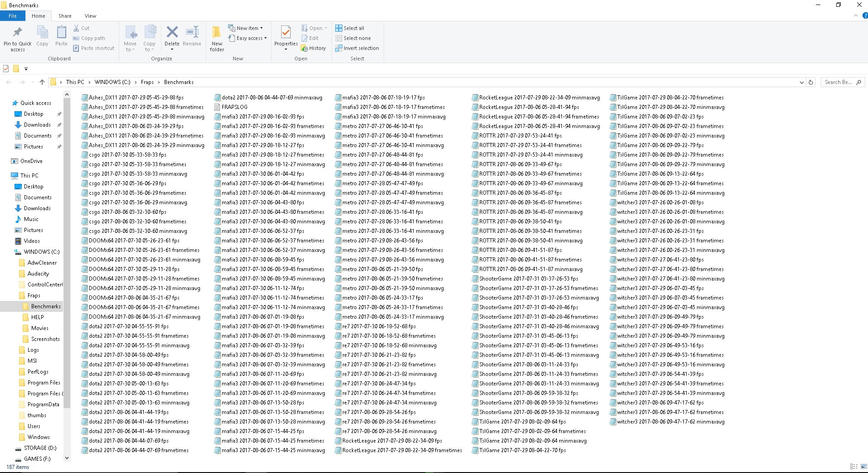Go up one folder level
This screenshot has width=868, height=473.
click(42, 82)
